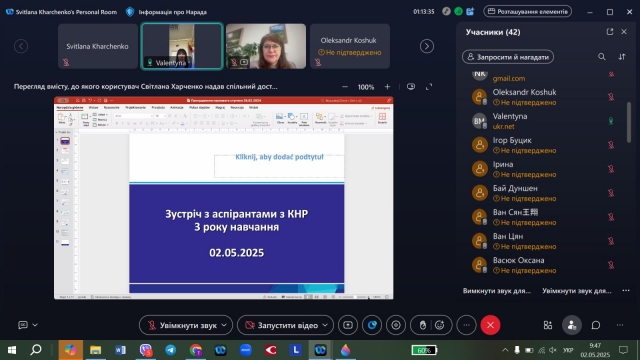Image resolution: width=640 pixels, height=360 pixels.
Task: Unmute with the Увімкнути звук button
Action: pos(182,325)
